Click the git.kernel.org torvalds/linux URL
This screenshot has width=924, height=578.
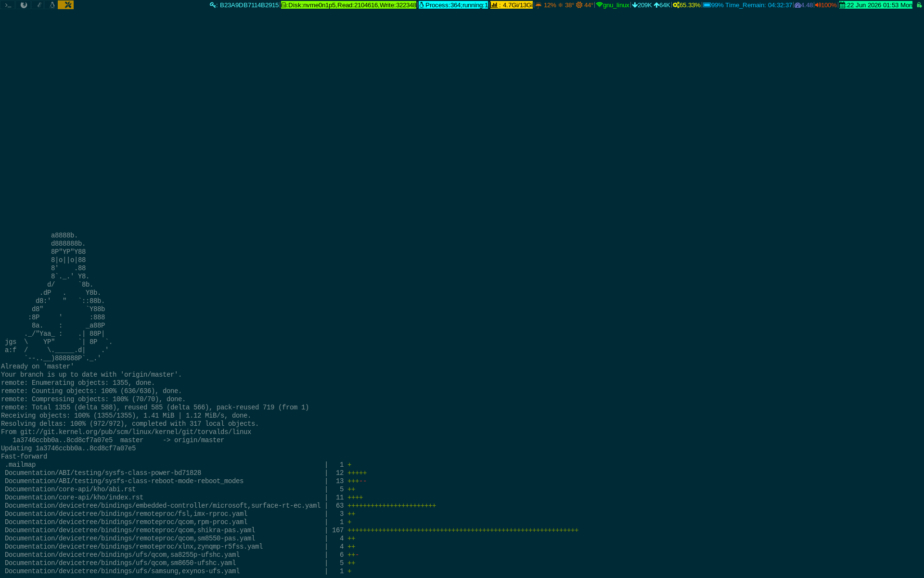(136, 432)
